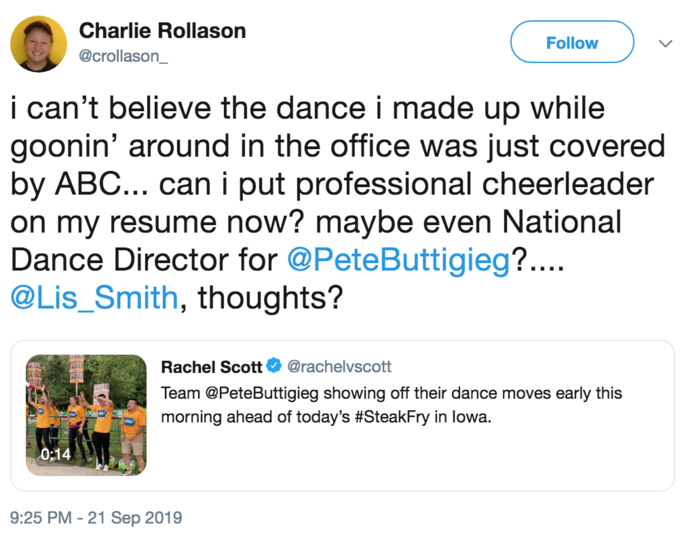Open the @crollason_ handle

click(x=123, y=56)
